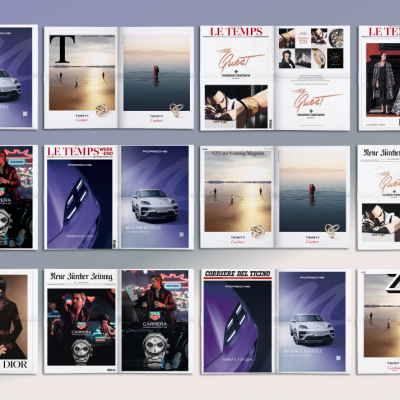This screenshot has width=400, height=400.
Task: Select the LE TEMPS masthead above The Quest
Action: pyautogui.click(x=236, y=32)
